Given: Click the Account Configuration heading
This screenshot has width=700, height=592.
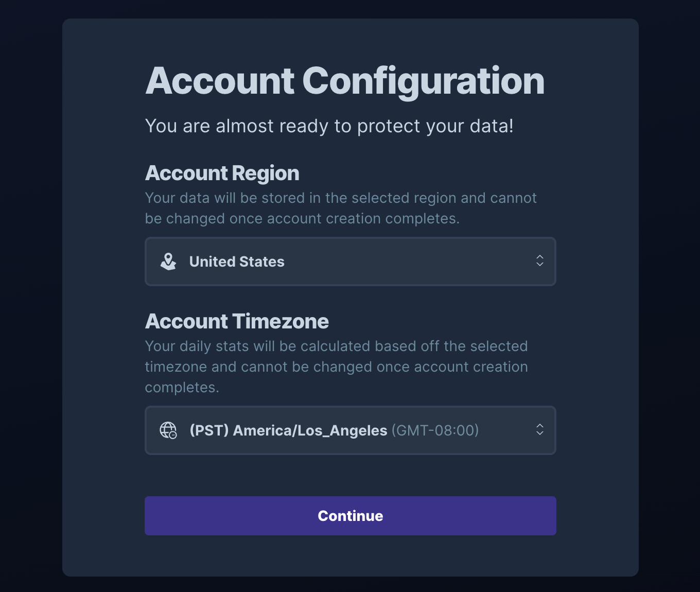Looking at the screenshot, I should [345, 81].
